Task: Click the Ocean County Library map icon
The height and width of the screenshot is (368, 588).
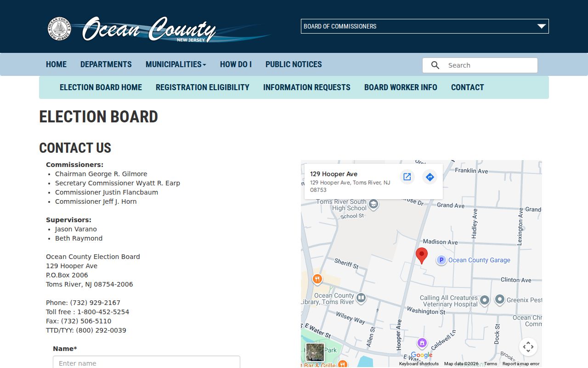Action: (361, 299)
